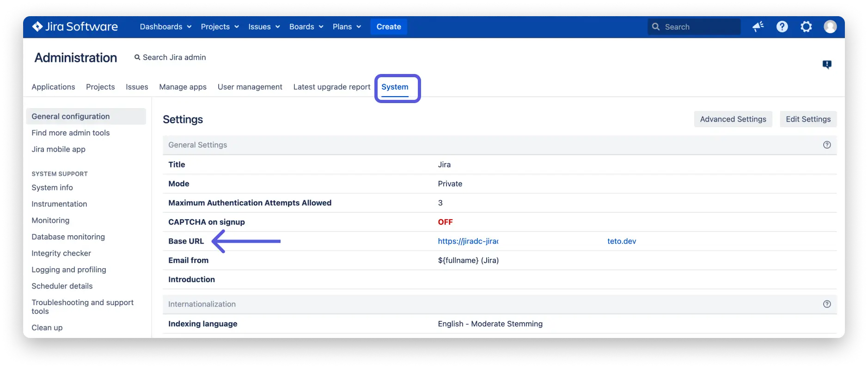868x368 pixels.
Task: Click the Email from value ${fullname} (Jira)
Action: [x=468, y=260]
